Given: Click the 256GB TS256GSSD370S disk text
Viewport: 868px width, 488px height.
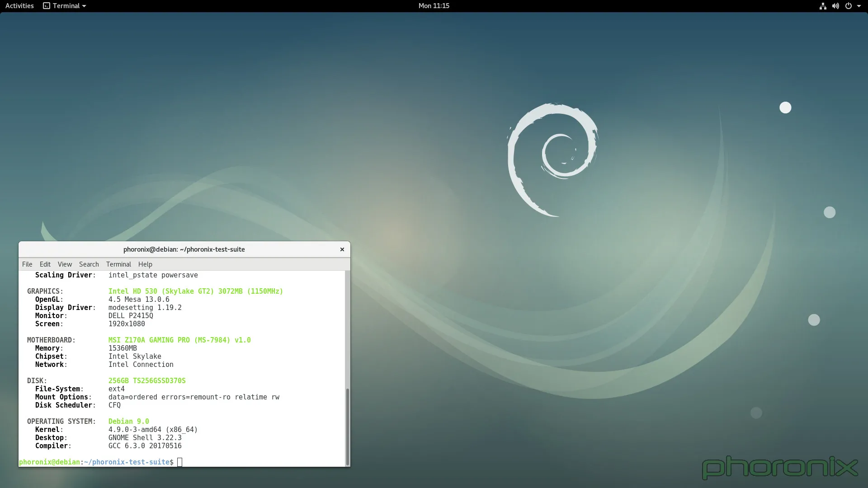Looking at the screenshot, I should pos(147,381).
